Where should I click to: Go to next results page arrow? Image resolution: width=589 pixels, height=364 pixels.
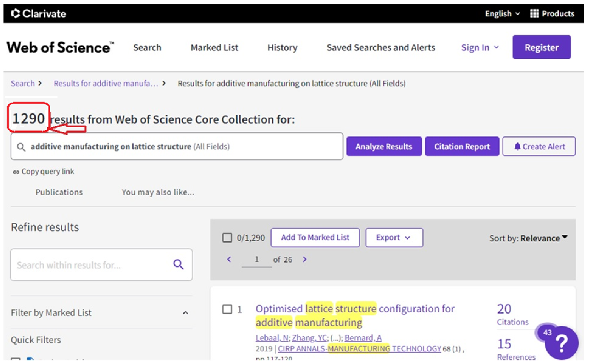305,259
